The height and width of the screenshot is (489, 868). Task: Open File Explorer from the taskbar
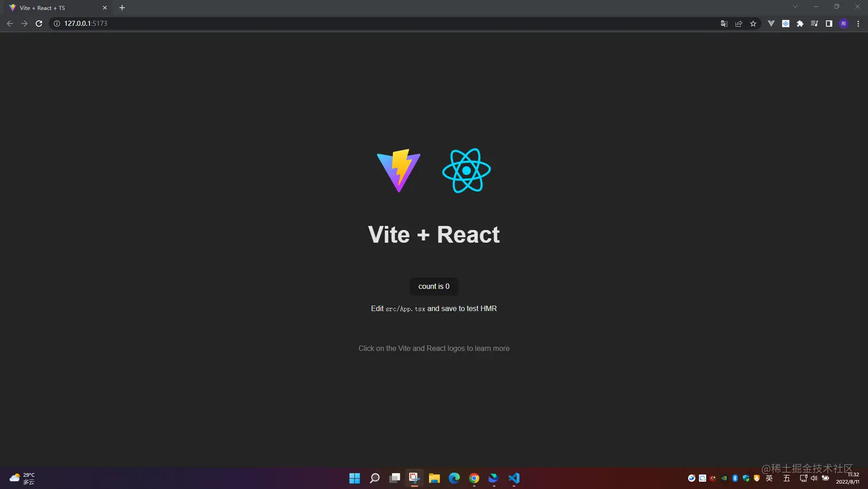click(435, 478)
